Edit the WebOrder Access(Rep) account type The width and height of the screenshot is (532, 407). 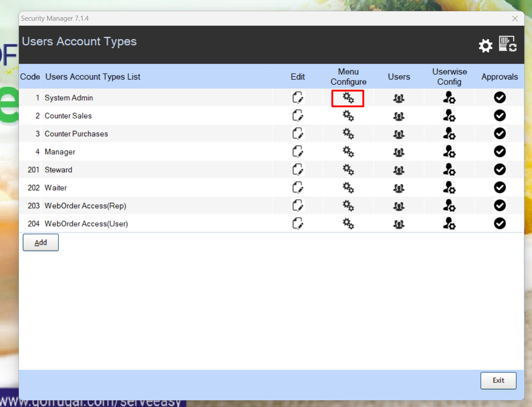coord(297,206)
